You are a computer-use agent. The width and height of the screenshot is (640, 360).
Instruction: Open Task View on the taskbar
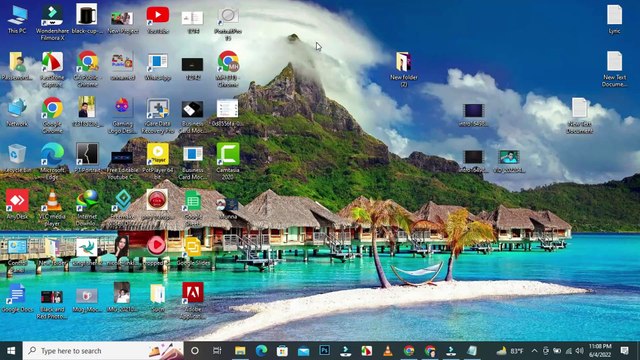pyautogui.click(x=217, y=351)
